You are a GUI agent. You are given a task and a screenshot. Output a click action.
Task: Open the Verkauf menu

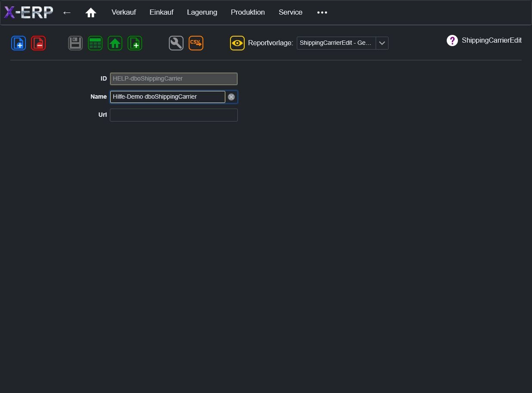pos(124,12)
